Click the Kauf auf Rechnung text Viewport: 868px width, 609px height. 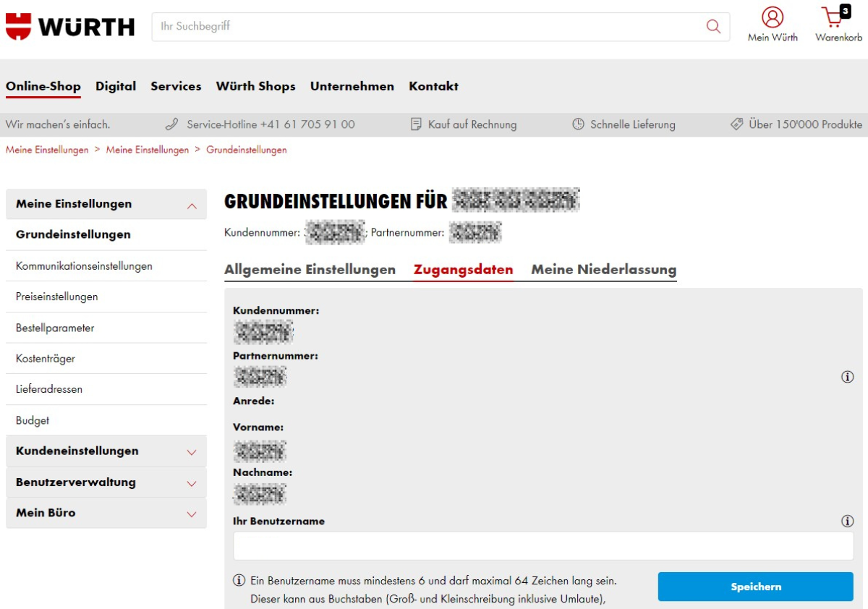pos(472,124)
